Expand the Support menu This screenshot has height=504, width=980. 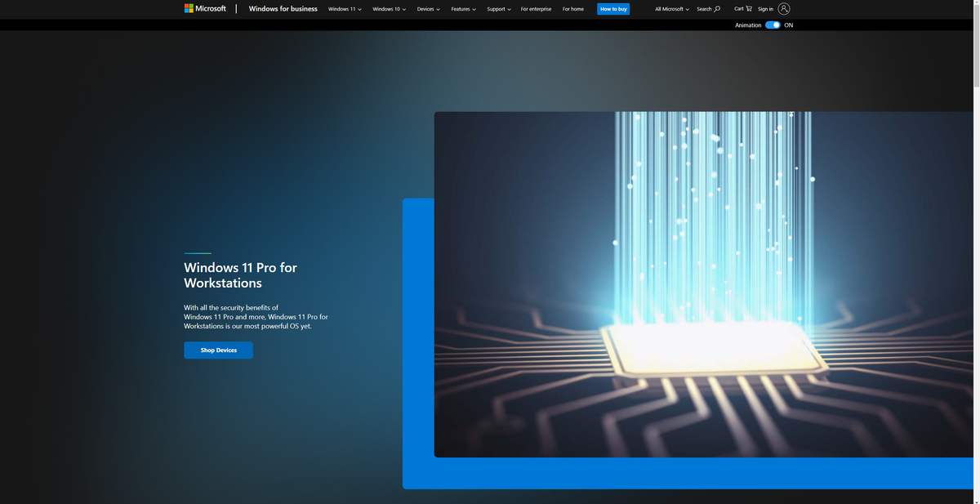click(x=499, y=9)
